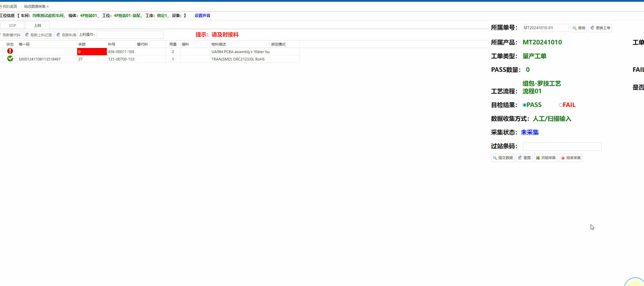This screenshot has height=286, width=644.
Task: Click the 刷新上料记录 refresh icon
Action: point(27,35)
